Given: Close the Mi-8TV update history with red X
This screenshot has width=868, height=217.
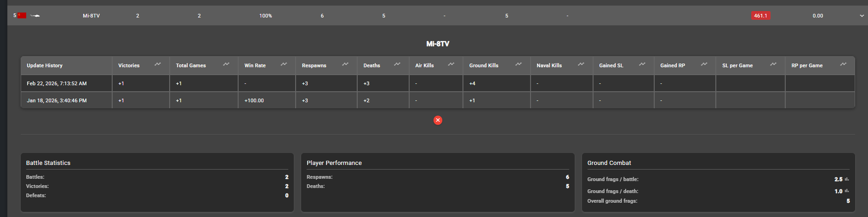Looking at the screenshot, I should [x=438, y=120].
